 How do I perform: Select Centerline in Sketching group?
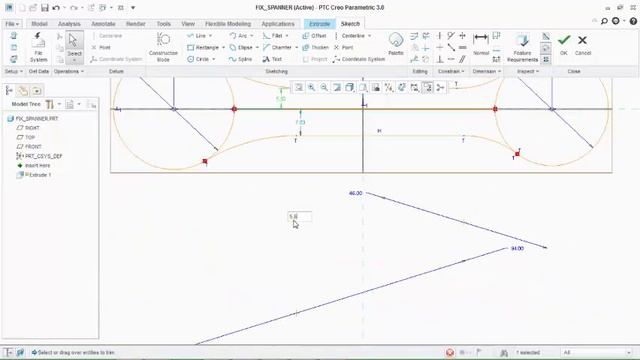click(x=349, y=36)
